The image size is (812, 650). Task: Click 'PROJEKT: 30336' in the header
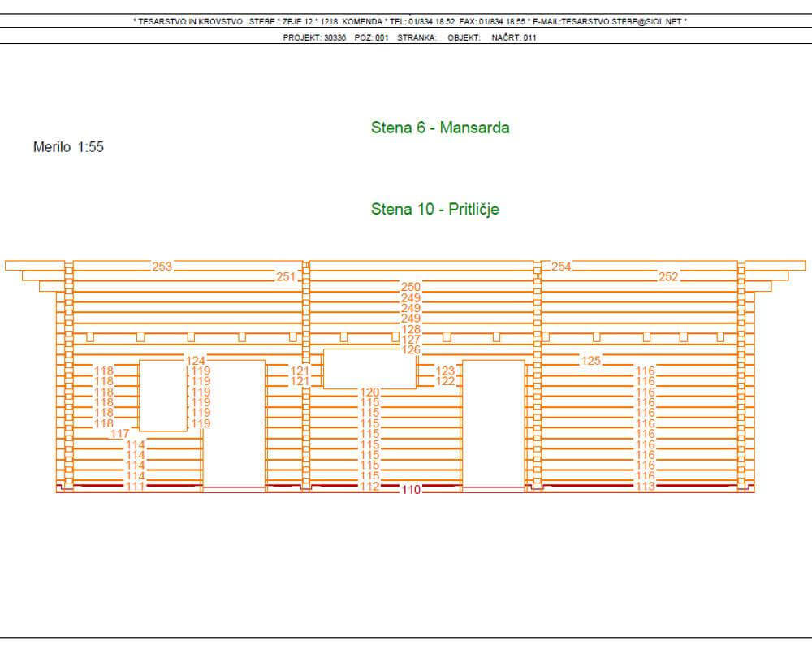tap(312, 37)
